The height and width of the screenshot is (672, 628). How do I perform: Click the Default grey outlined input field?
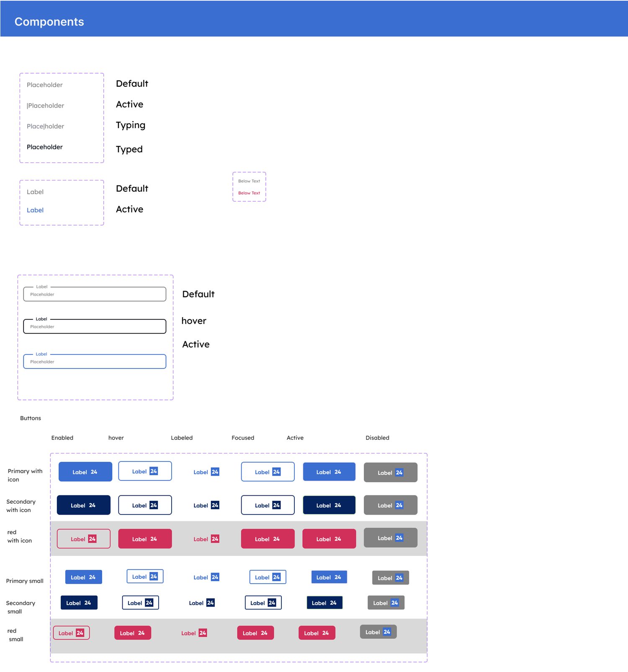(x=95, y=294)
